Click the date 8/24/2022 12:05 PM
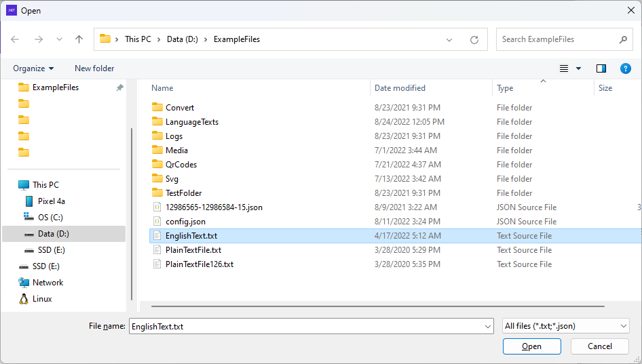 coord(409,122)
